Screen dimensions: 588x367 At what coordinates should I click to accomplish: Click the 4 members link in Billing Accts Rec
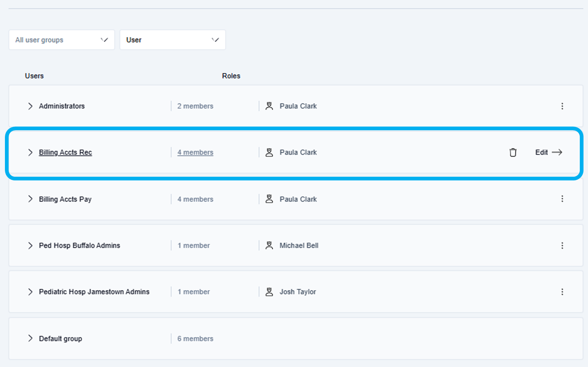(x=195, y=152)
